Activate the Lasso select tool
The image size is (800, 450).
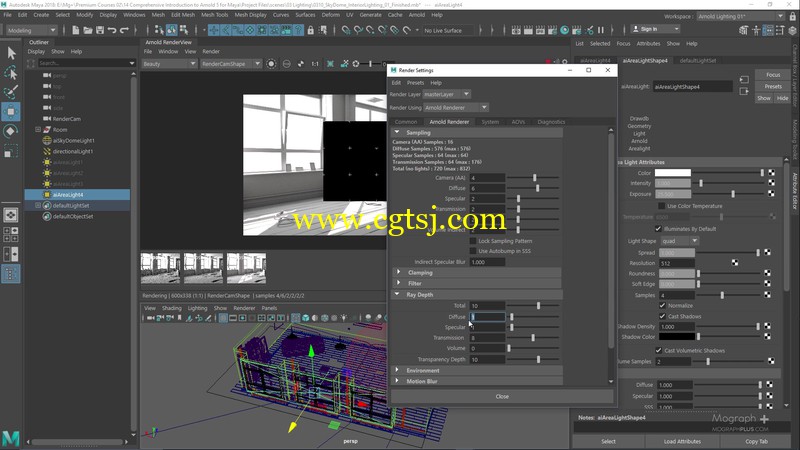pos(11,73)
